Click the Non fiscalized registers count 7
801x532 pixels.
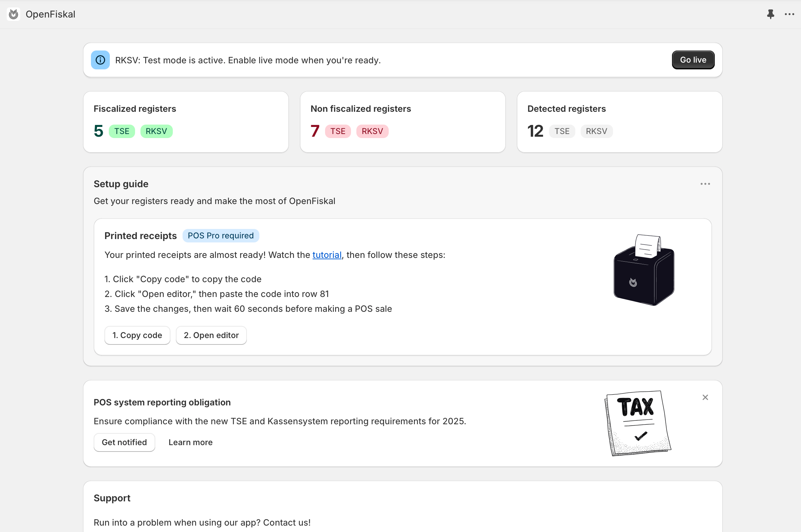[315, 131]
